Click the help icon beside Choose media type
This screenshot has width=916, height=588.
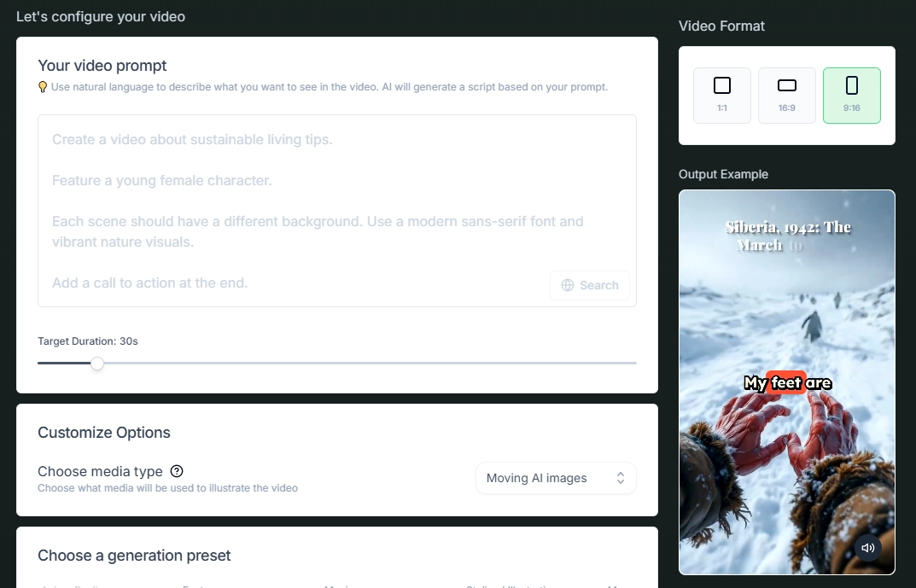click(x=177, y=471)
